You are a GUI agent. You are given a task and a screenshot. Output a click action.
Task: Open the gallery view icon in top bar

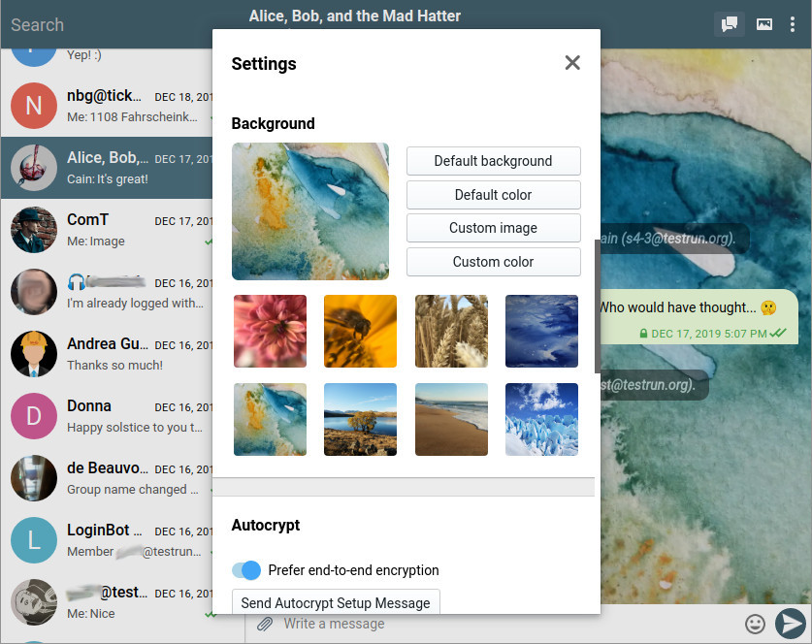763,24
